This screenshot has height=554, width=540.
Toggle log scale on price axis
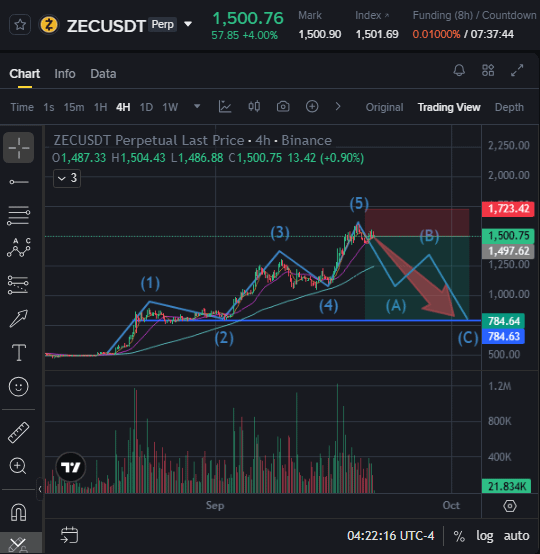485,536
